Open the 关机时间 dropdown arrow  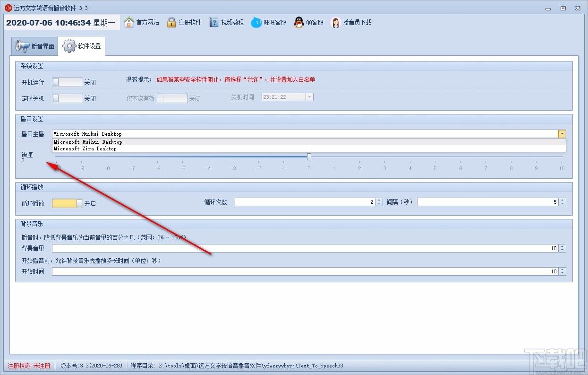tap(310, 97)
